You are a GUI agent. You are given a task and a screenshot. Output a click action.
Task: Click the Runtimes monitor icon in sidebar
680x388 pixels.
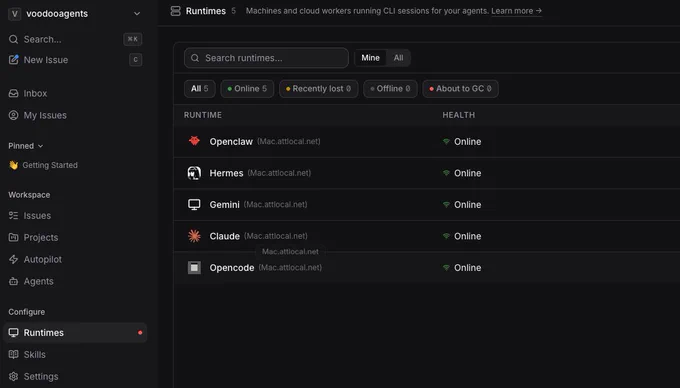pyautogui.click(x=13, y=333)
